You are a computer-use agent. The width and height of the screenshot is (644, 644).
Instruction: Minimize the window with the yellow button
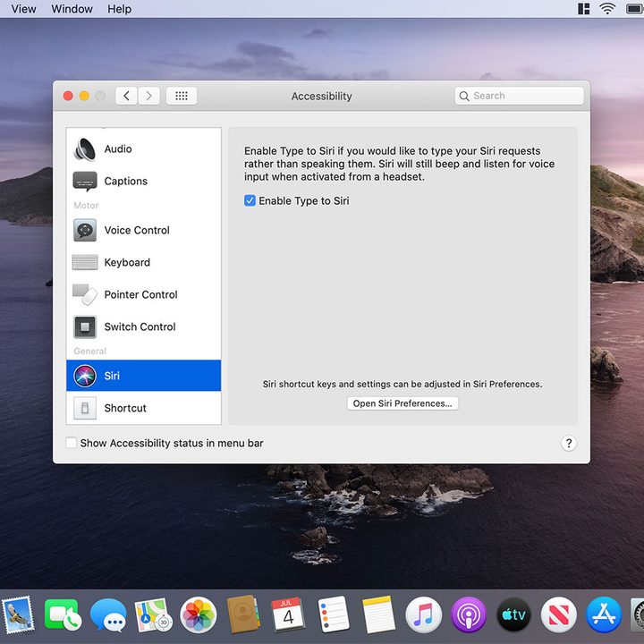coord(84,96)
